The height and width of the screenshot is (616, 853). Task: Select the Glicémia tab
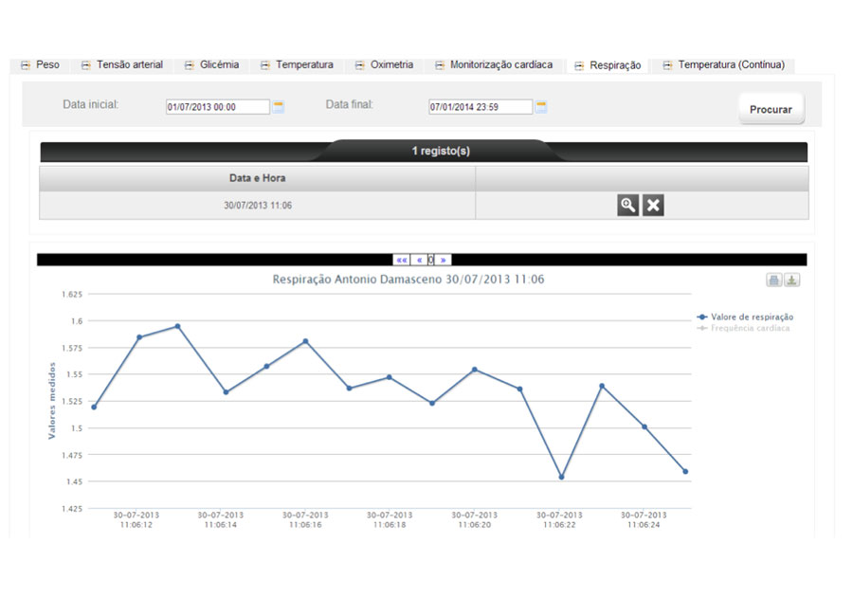tap(211, 65)
